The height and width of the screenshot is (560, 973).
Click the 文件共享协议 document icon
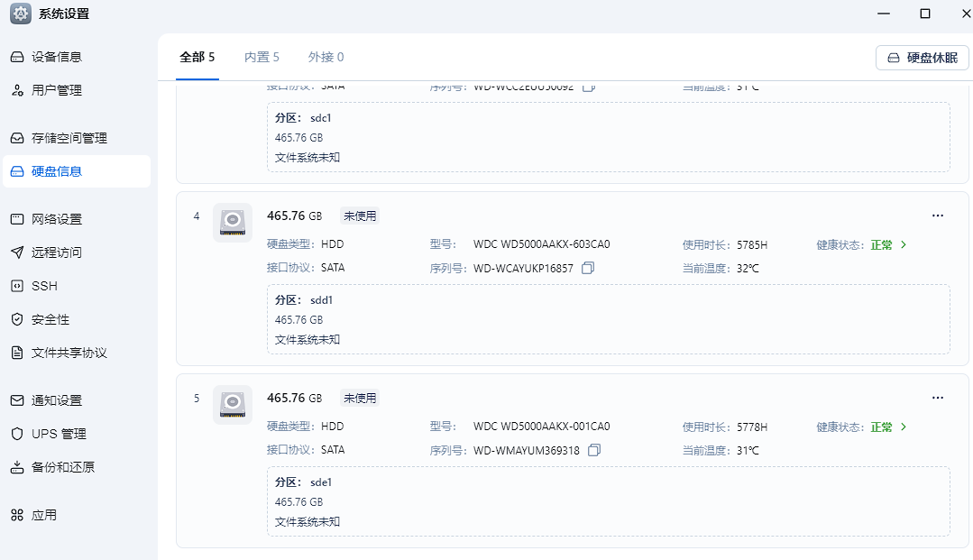click(x=17, y=353)
